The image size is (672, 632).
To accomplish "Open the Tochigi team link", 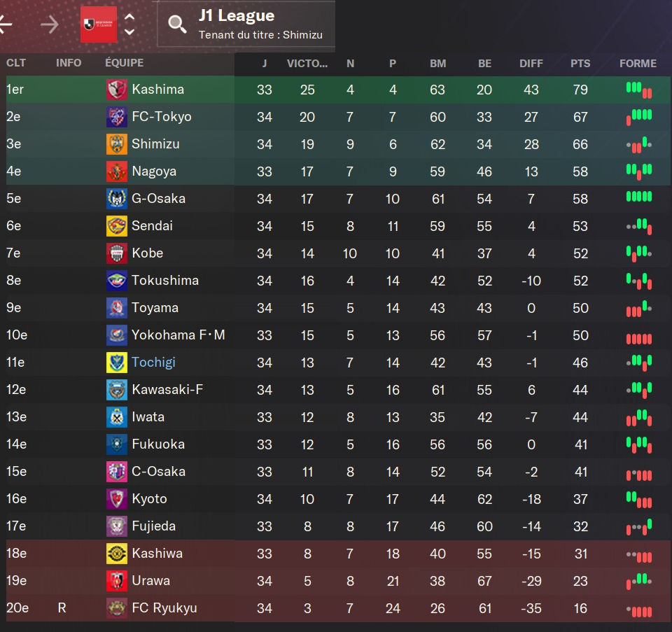I will point(153,363).
